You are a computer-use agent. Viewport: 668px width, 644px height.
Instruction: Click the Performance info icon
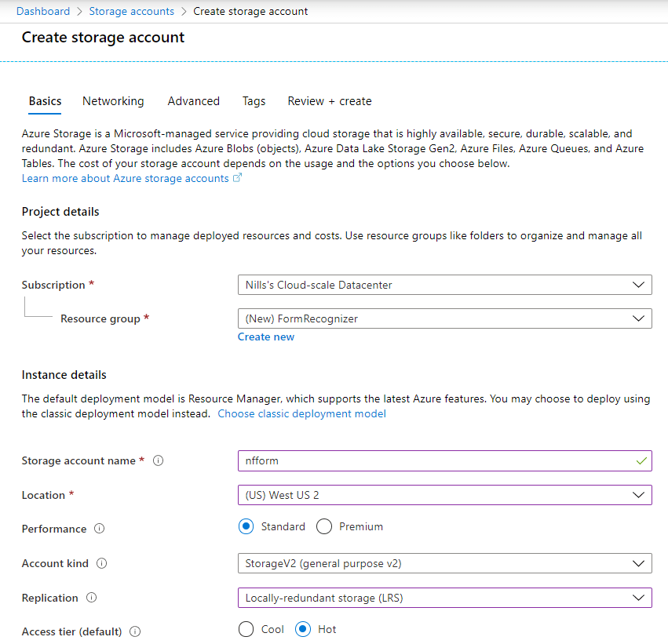(99, 529)
